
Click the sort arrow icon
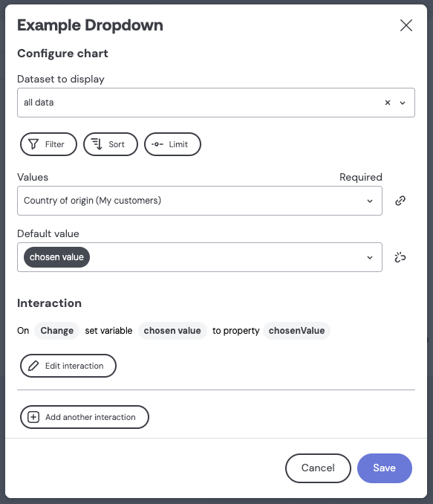coord(97,144)
